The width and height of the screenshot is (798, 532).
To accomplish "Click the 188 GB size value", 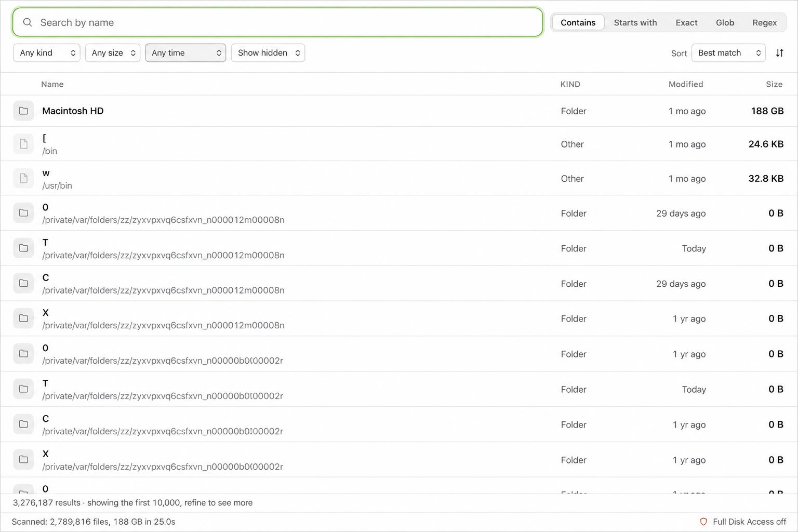I will [x=767, y=111].
